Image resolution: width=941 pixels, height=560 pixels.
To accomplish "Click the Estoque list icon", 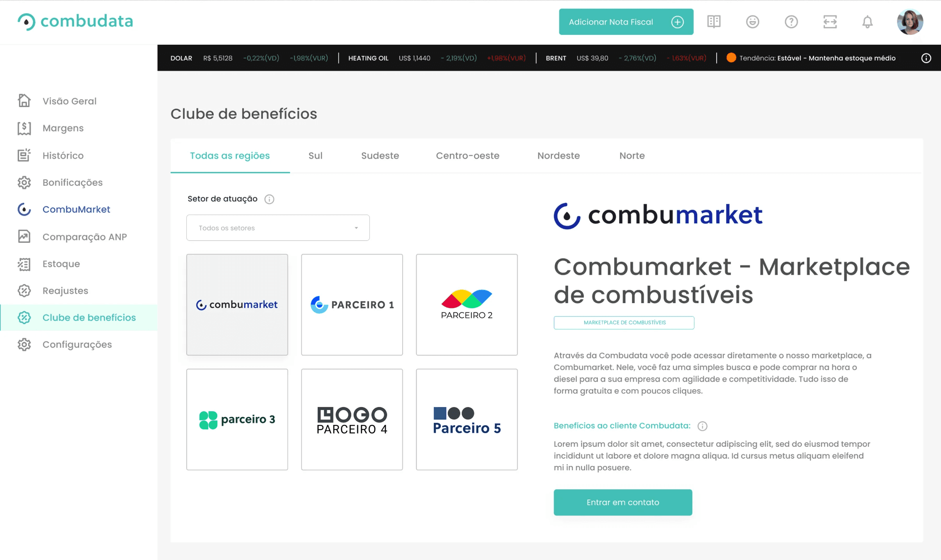I will pyautogui.click(x=24, y=264).
